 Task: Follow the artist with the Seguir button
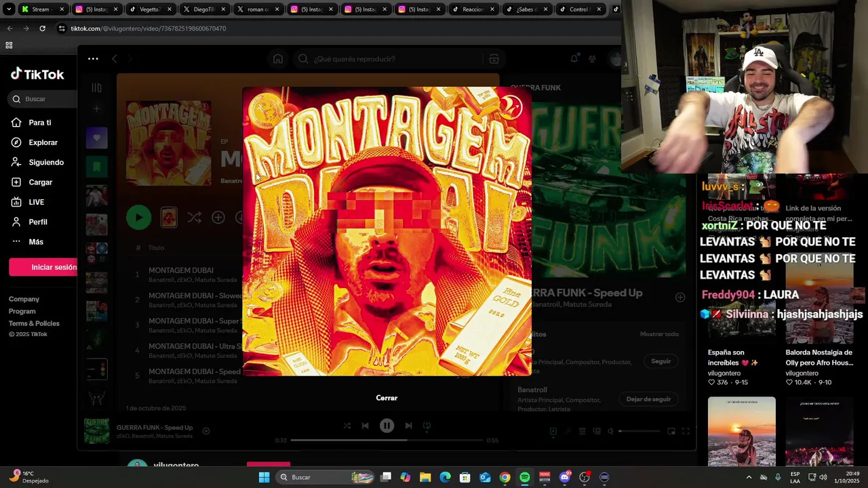[x=661, y=361]
